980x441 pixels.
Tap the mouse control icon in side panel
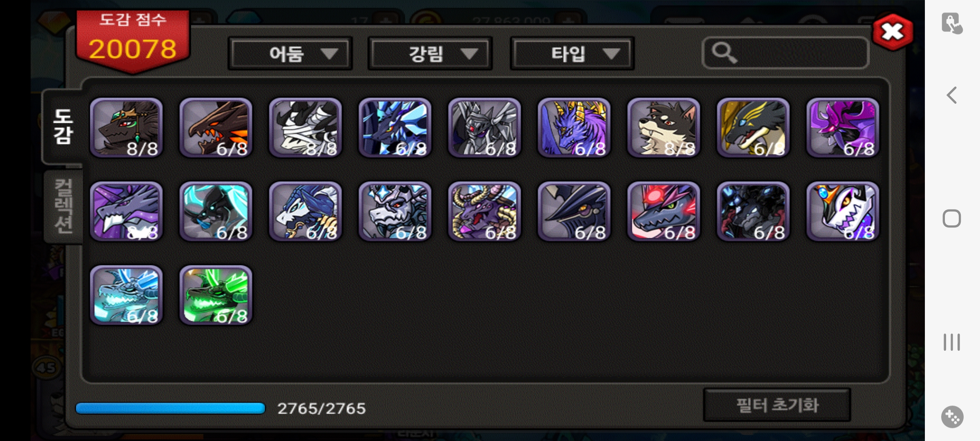point(952,23)
